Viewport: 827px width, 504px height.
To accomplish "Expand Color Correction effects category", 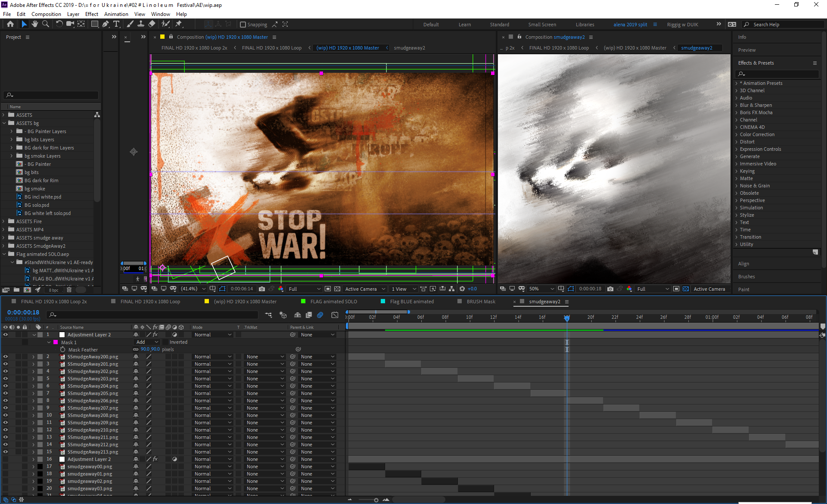I will pos(736,134).
